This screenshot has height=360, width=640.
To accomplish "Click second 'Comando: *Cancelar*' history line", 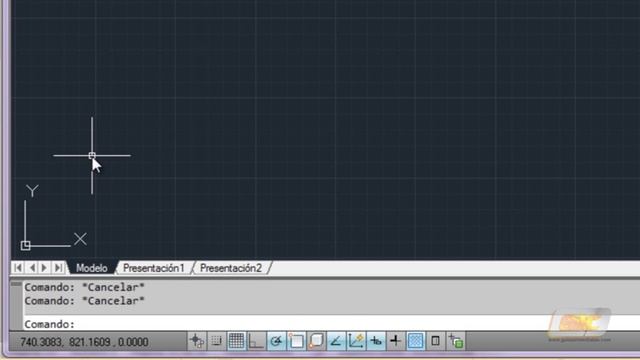I will [x=84, y=301].
